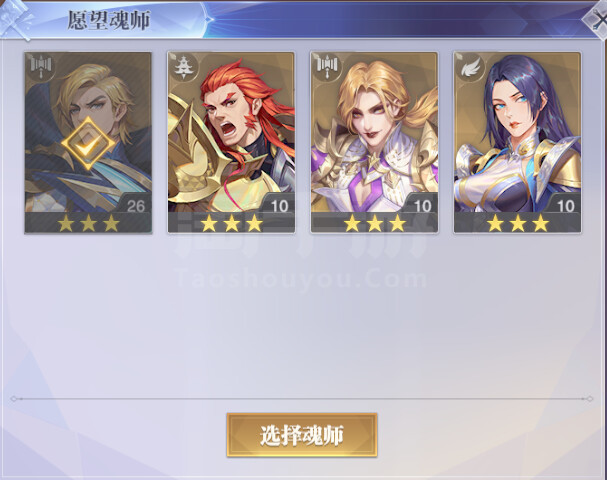Click the 愿望魂师 title header
This screenshot has width=607, height=480.
coord(109,20)
